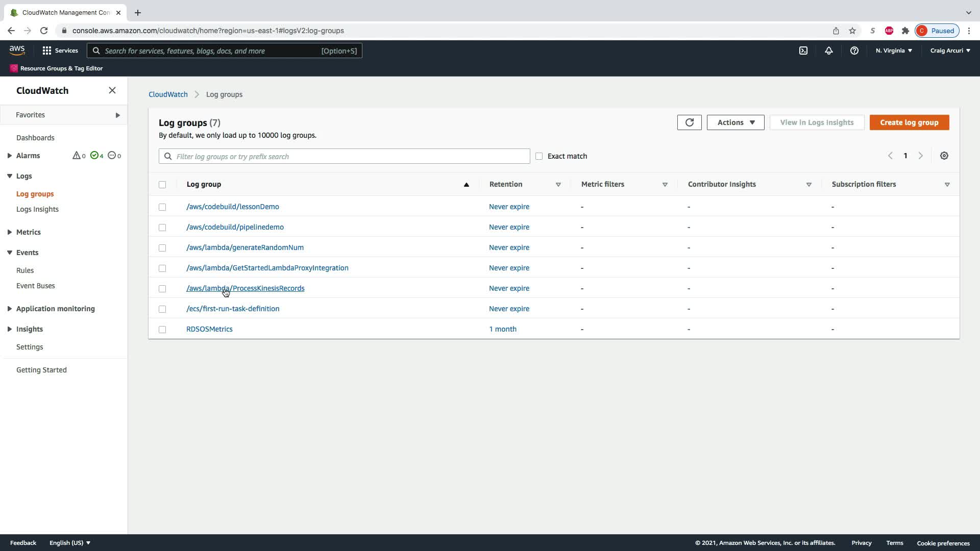
Task: Open table preferences gear icon
Action: coord(944,156)
